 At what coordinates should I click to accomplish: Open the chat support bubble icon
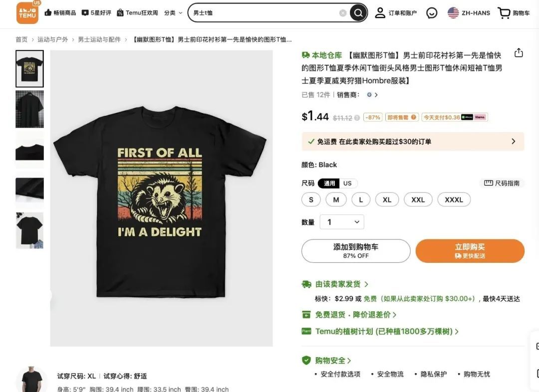(431, 13)
